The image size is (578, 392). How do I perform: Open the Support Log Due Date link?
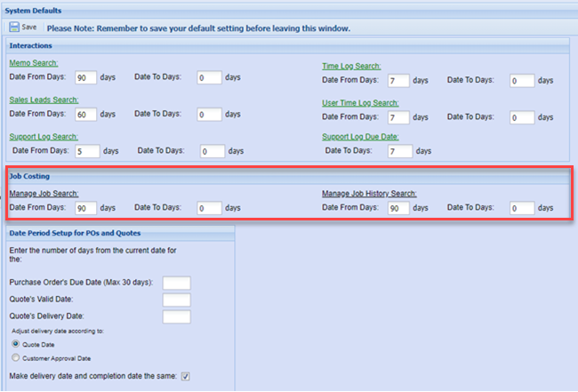coord(360,137)
